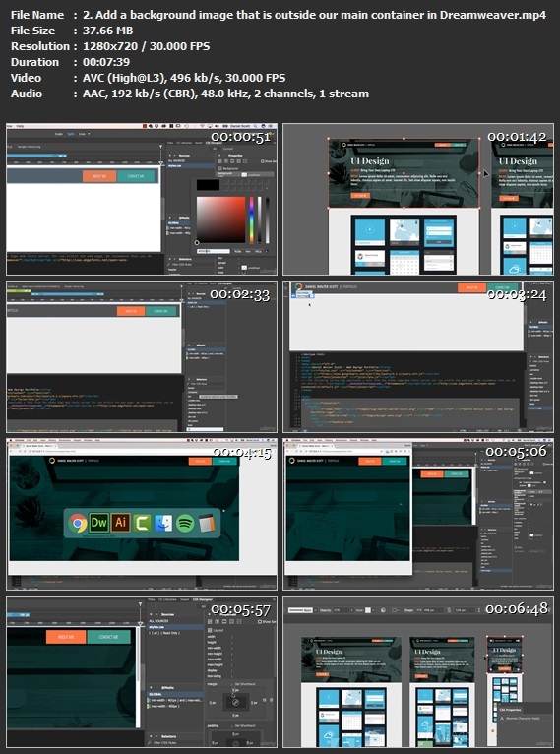Viewport: 560px width, 754px height.
Task: Click inside the red saturation field of the picker
Action: point(220,220)
